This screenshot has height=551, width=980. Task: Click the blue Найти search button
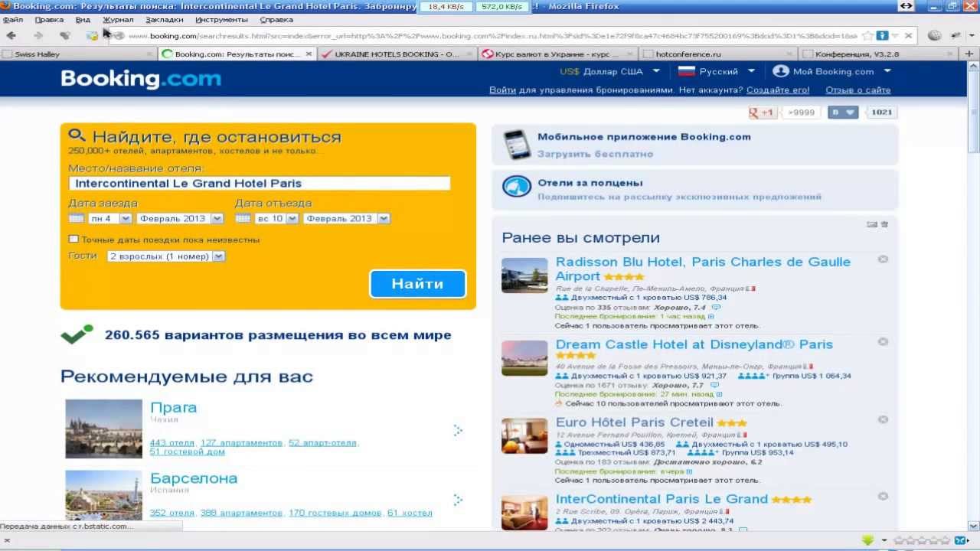coord(417,284)
